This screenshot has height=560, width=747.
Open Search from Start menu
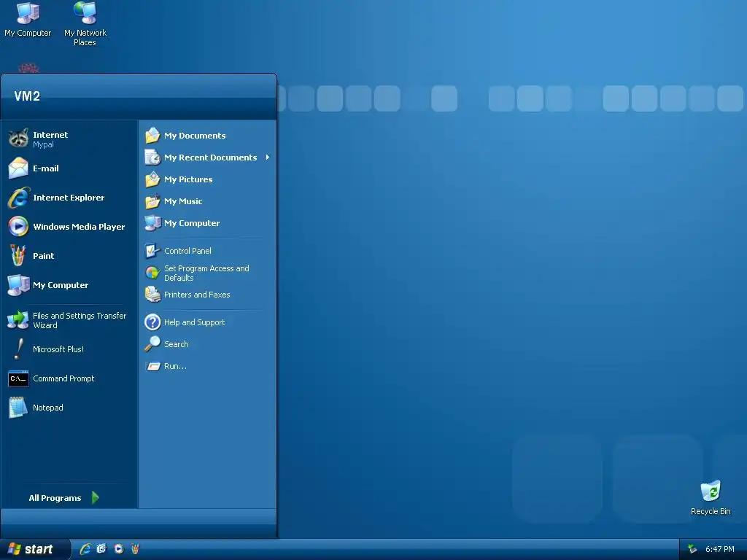point(208,344)
